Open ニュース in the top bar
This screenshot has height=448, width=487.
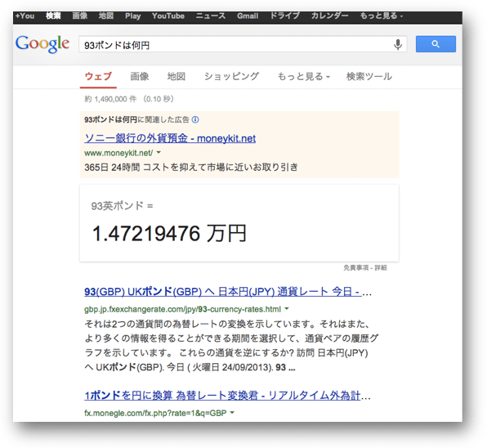[x=211, y=16]
